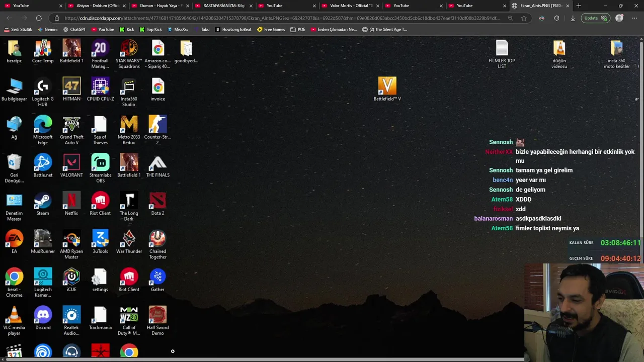Click the Battlefield V desktop icon

387,89
